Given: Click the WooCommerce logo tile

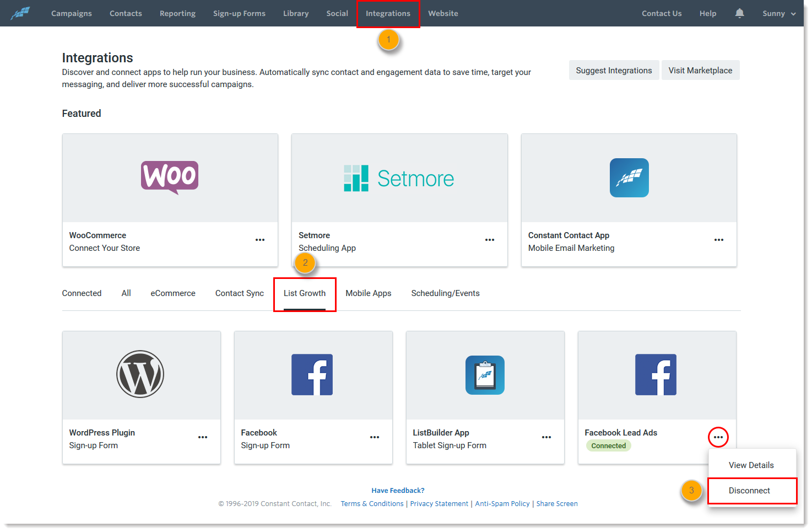Looking at the screenshot, I should click(x=170, y=178).
